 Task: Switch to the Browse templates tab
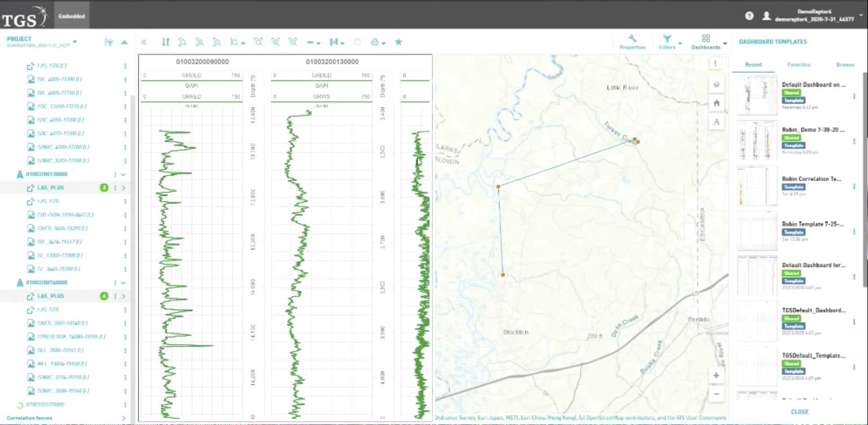(845, 65)
